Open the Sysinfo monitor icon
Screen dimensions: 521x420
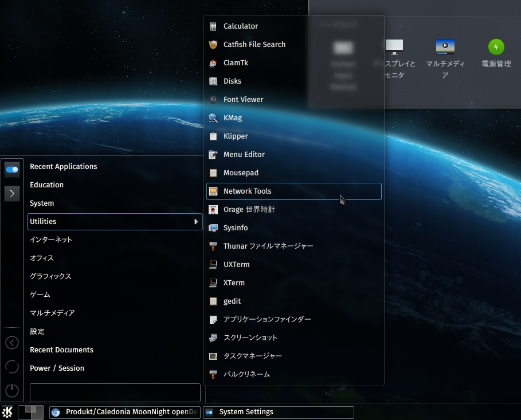[x=213, y=228]
